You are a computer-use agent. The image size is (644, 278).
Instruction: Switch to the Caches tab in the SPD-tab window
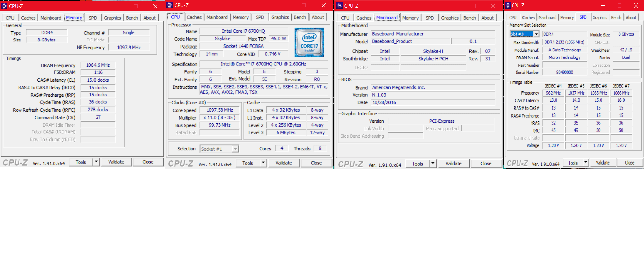pos(528,18)
